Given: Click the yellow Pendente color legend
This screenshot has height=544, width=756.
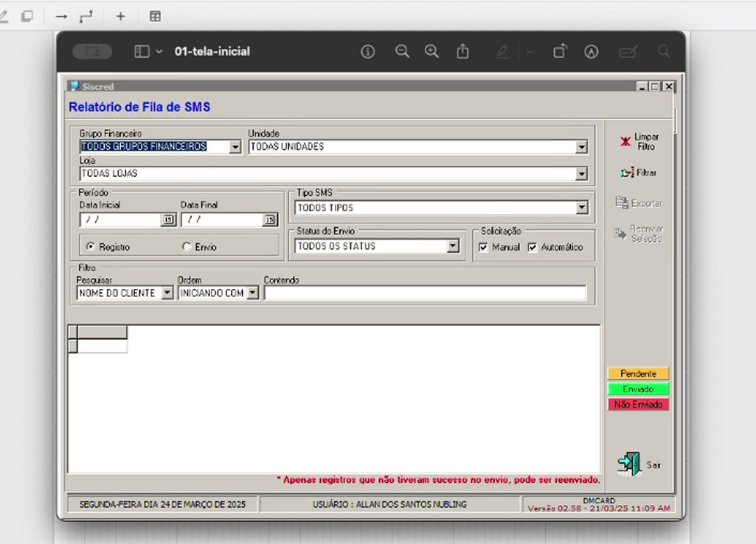Looking at the screenshot, I should tap(638, 374).
